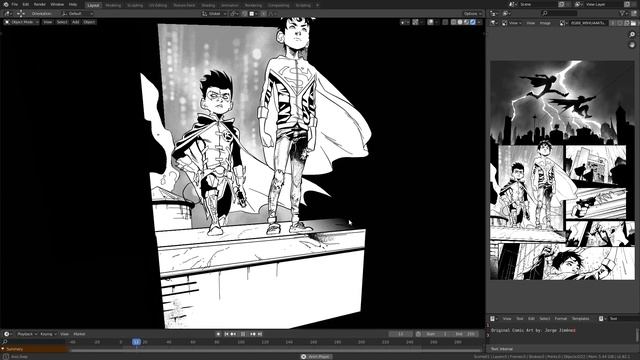This screenshot has height=360, width=640.
Task: Open the Image menu in image editor
Action: click(x=545, y=23)
